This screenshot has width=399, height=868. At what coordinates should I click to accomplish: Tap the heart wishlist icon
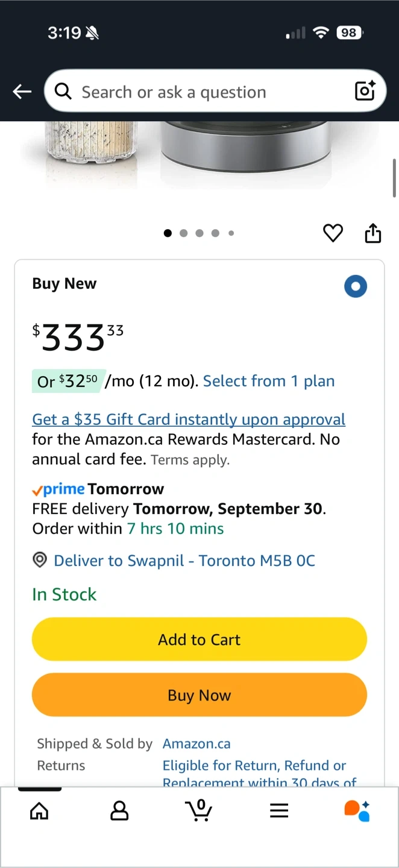coord(333,233)
